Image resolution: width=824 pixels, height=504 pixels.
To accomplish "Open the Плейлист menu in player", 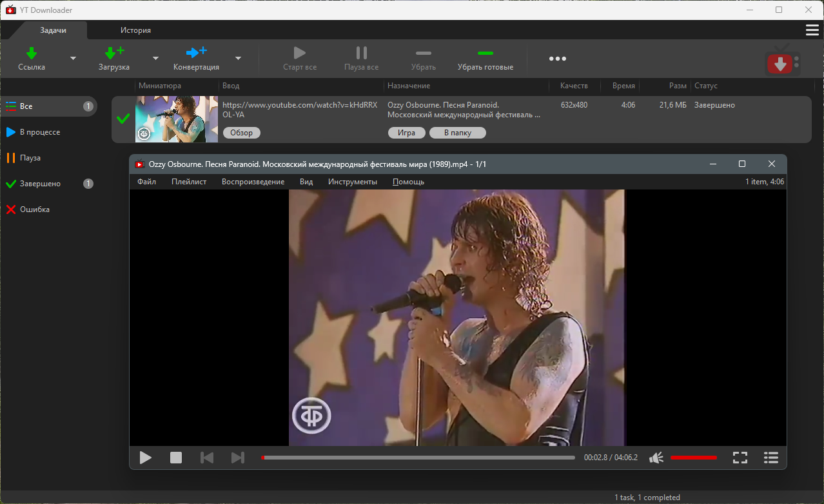I will [x=189, y=182].
